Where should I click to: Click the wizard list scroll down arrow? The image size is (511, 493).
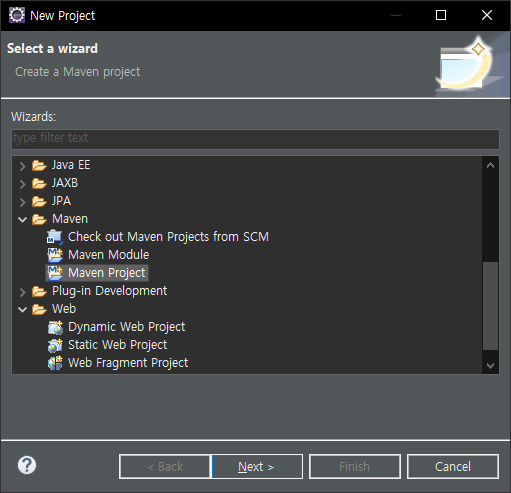490,366
